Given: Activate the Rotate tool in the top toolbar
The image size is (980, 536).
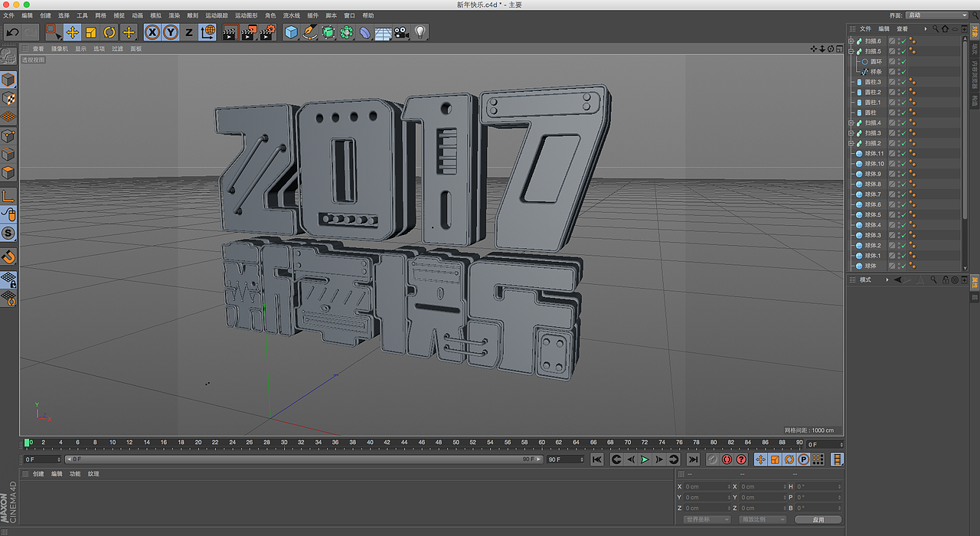Looking at the screenshot, I should click(x=109, y=32).
